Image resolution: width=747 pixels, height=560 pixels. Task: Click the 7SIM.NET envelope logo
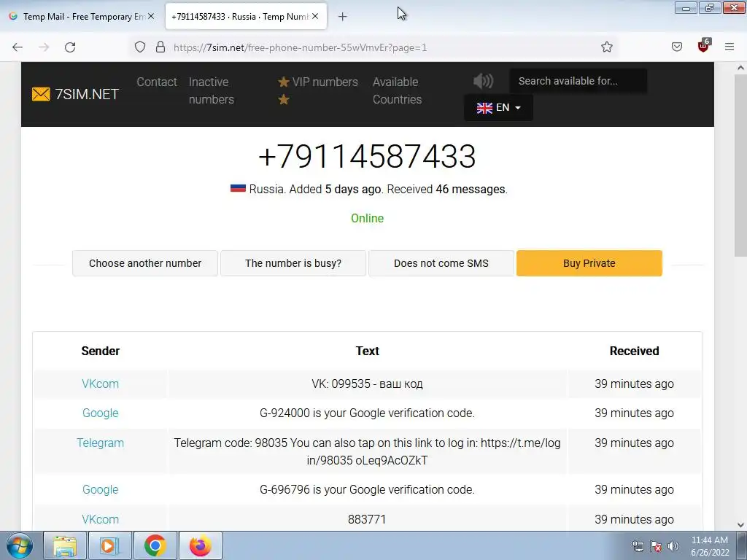tap(75, 94)
